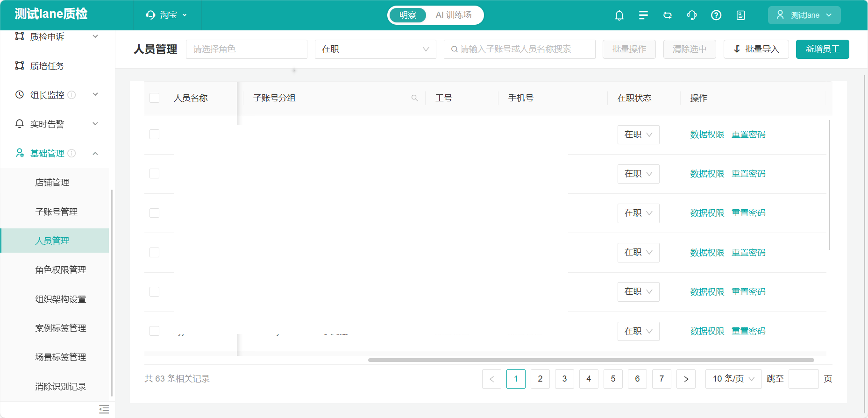The image size is (868, 418).
Task: Select 人员管理 in sidebar
Action: (55, 241)
